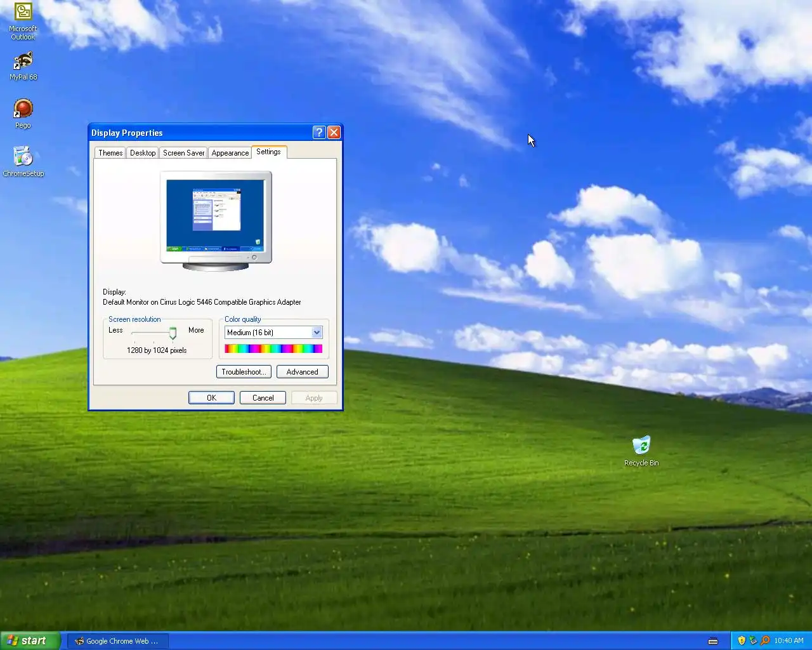This screenshot has width=812, height=650.
Task: Open the Start menu
Action: pyautogui.click(x=30, y=640)
